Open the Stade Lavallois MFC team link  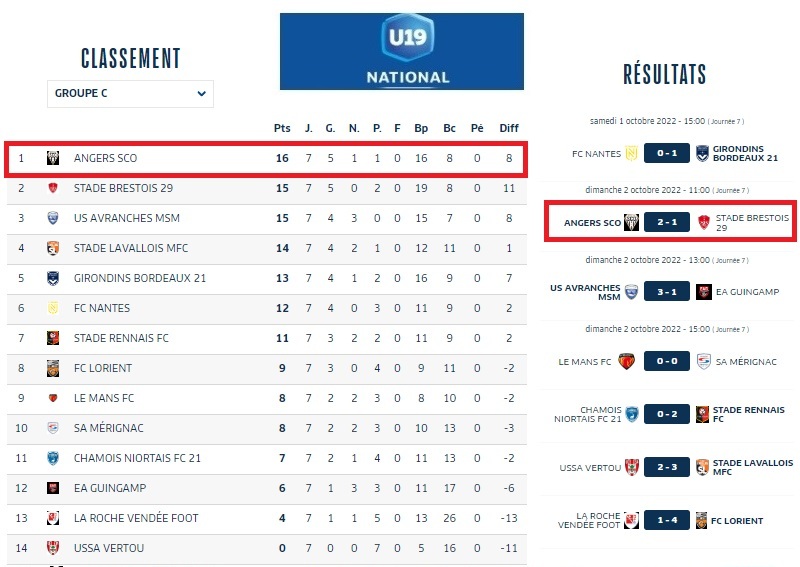click(x=131, y=248)
